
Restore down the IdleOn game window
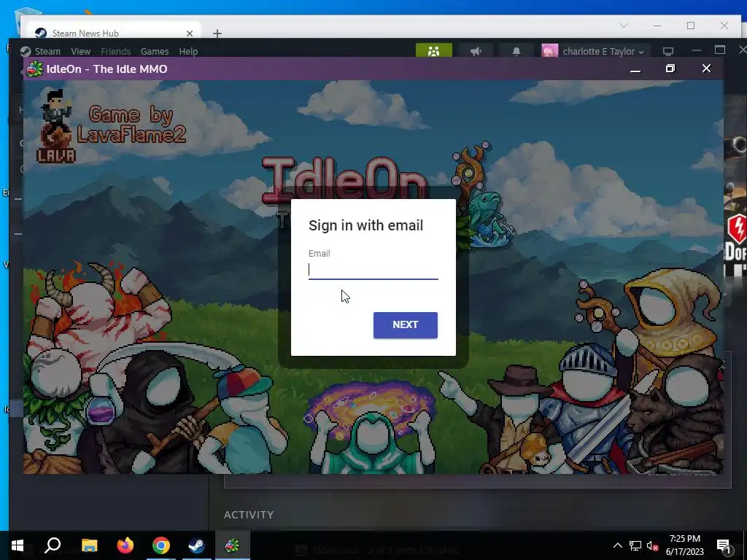670,69
